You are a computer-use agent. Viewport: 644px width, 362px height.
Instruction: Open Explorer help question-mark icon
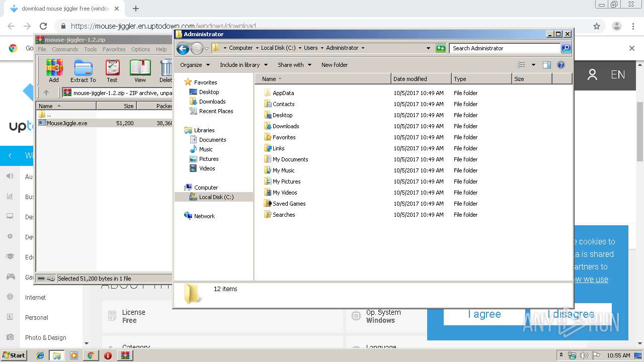(561, 65)
